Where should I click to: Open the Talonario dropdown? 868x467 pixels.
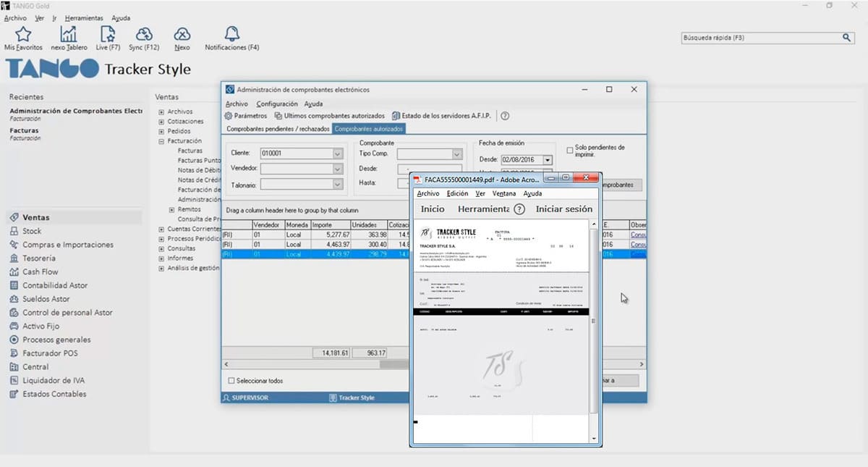tap(337, 185)
